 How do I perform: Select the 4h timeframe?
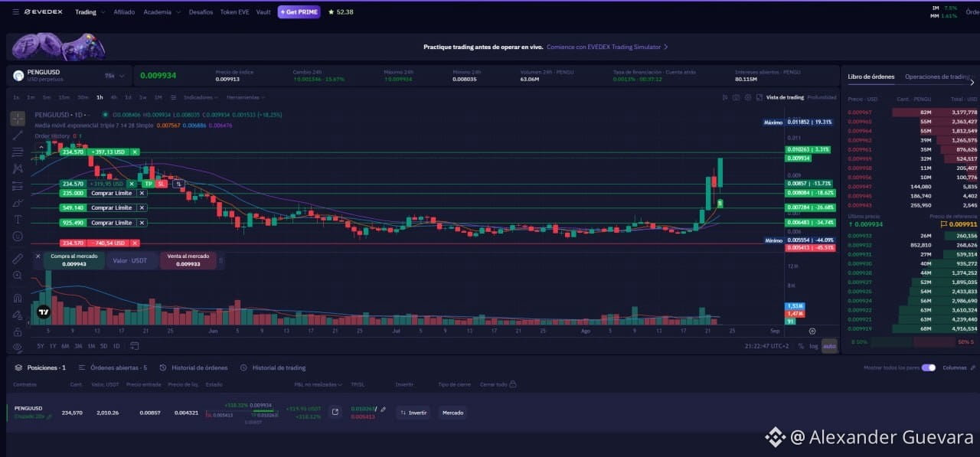pos(114,97)
